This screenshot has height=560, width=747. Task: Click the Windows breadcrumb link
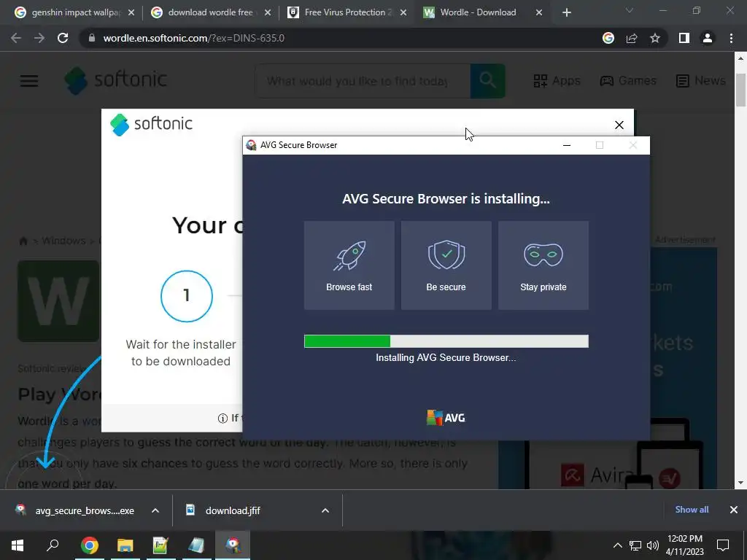(x=63, y=241)
